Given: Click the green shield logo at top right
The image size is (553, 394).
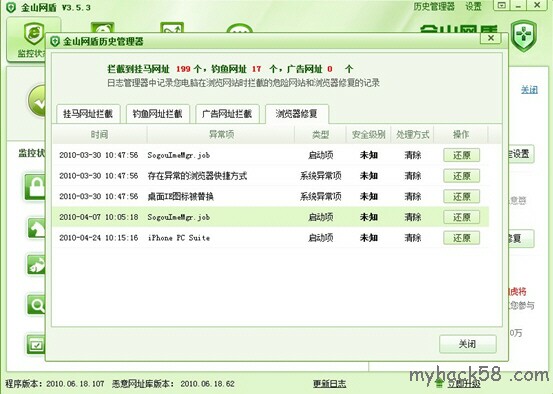Looking at the screenshot, I should 524,36.
